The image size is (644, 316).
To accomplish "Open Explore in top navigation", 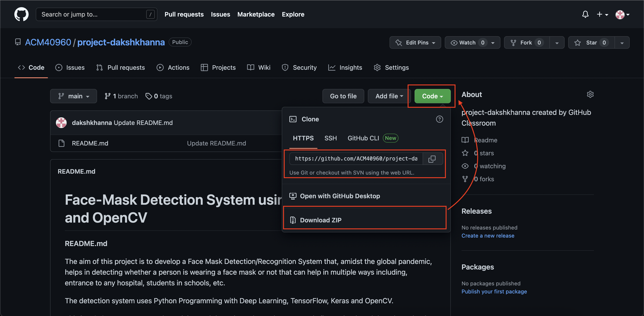I will (x=293, y=14).
